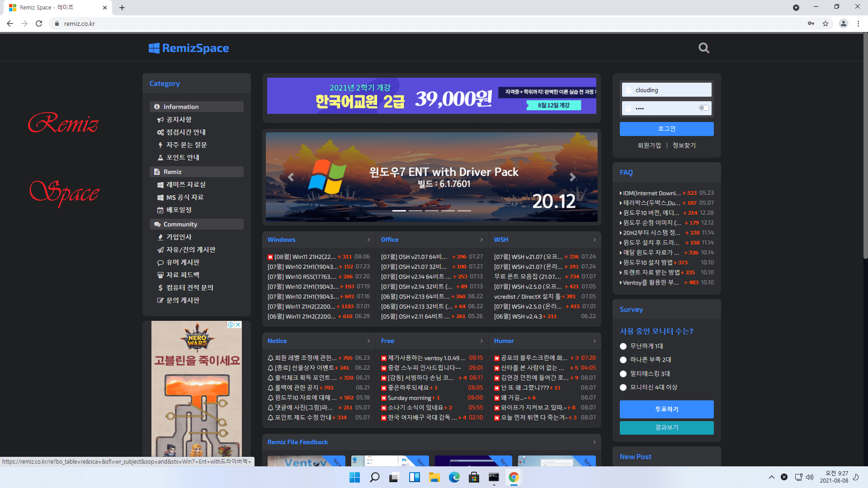This screenshot has height=488, width=868.
Task: Open Microsoft Store from taskbar
Action: tap(474, 477)
